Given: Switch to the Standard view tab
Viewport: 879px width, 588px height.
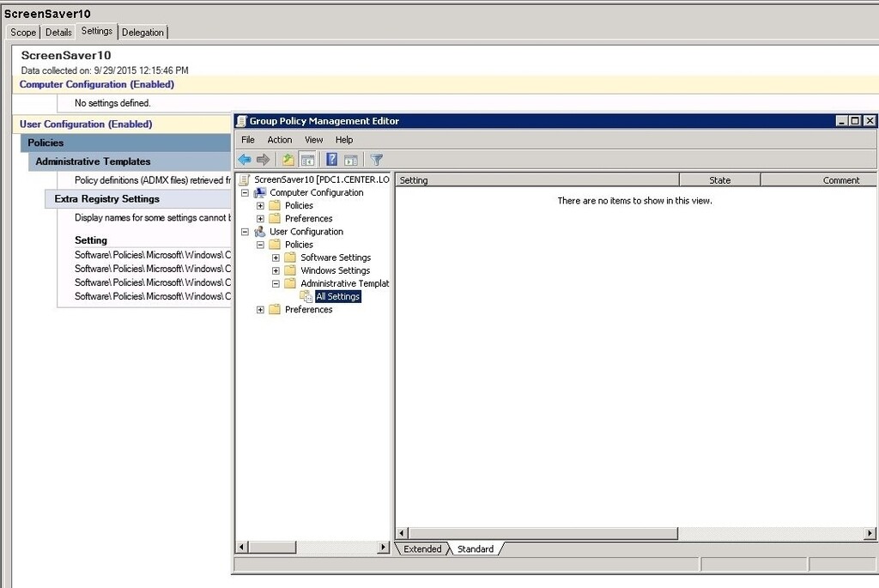Looking at the screenshot, I should pyautogui.click(x=476, y=549).
